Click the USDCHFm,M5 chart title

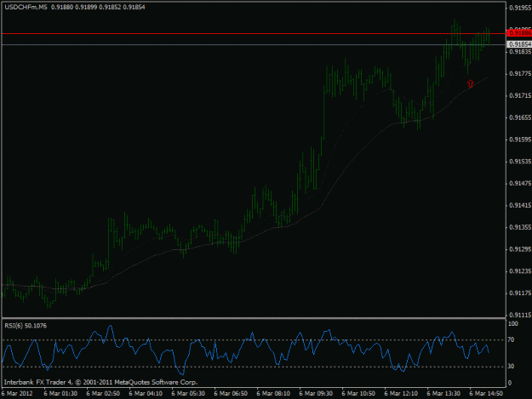[x=26, y=7]
